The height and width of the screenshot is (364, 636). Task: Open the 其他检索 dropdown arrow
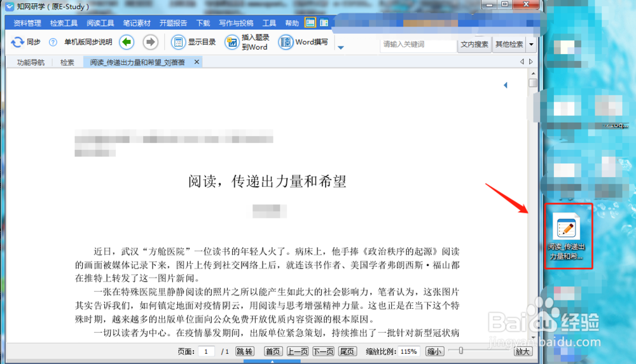(x=531, y=44)
